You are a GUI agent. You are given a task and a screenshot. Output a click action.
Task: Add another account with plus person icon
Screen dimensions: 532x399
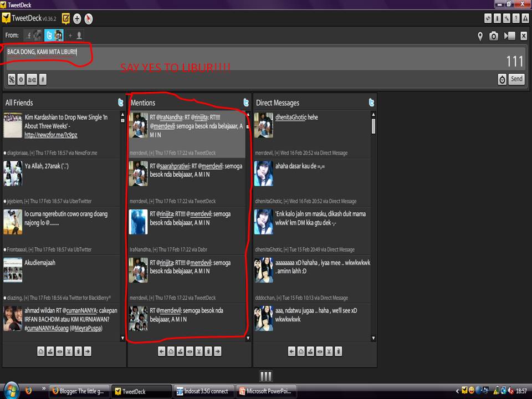[x=75, y=35]
